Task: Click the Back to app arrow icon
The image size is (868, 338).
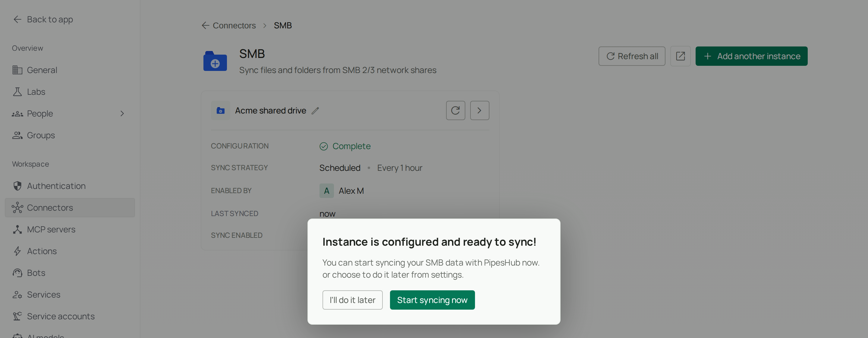Action: (x=17, y=19)
